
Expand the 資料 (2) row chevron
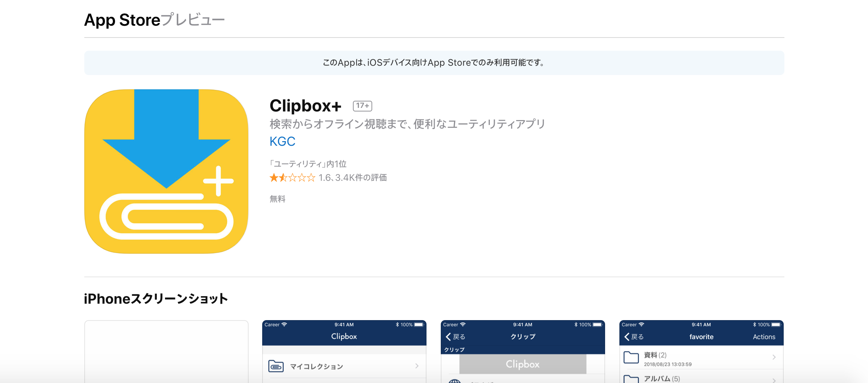tap(774, 357)
